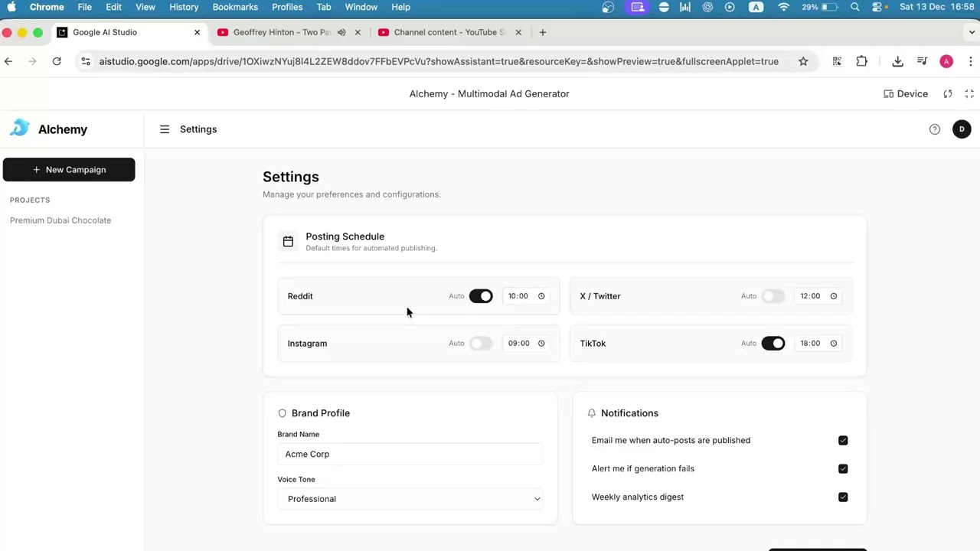Open the Chrome extensions puzzle icon
Viewport: 980px width, 551px height.
tap(861, 61)
